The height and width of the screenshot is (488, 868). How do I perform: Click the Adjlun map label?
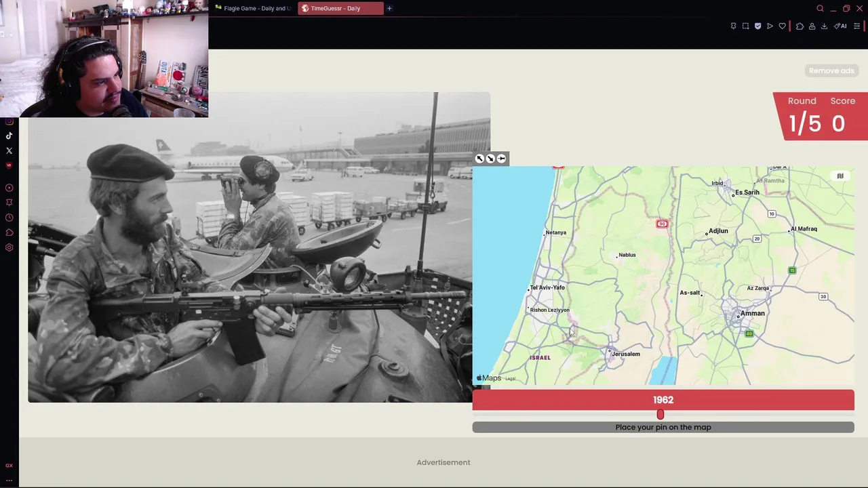coord(718,231)
